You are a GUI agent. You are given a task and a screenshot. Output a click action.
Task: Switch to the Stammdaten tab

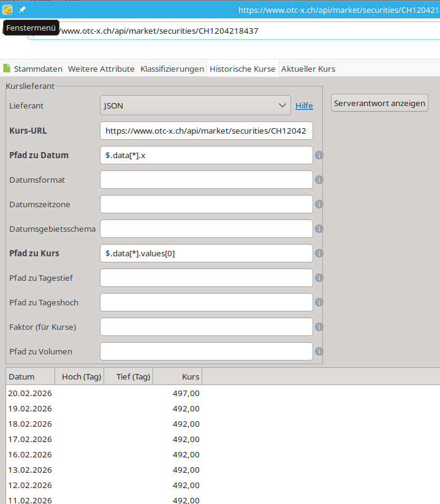point(32,69)
